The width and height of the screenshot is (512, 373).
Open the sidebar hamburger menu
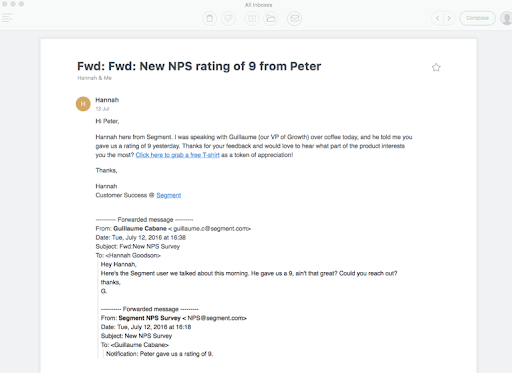[7, 18]
